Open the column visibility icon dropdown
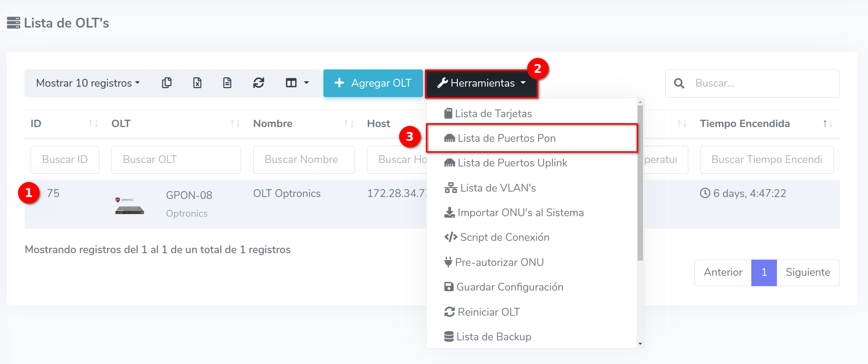Screen dimensions: 868x364 297,83
